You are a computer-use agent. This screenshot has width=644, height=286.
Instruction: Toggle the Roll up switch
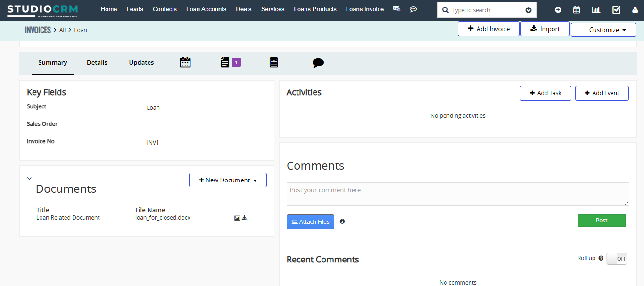[x=617, y=258]
